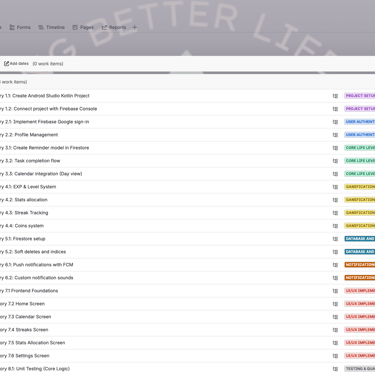The image size is (375, 375).
Task: Open story 4.2 Stats allocation
Action: 24,200
